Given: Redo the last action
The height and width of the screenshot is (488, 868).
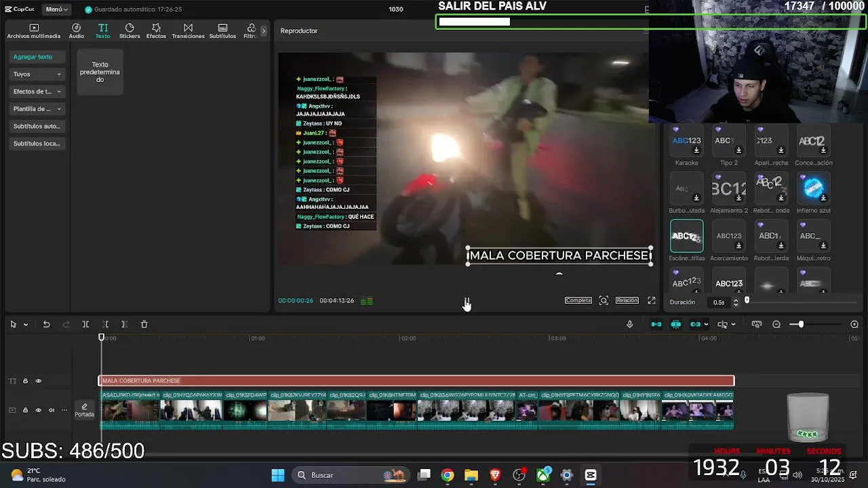Looking at the screenshot, I should pos(66,325).
